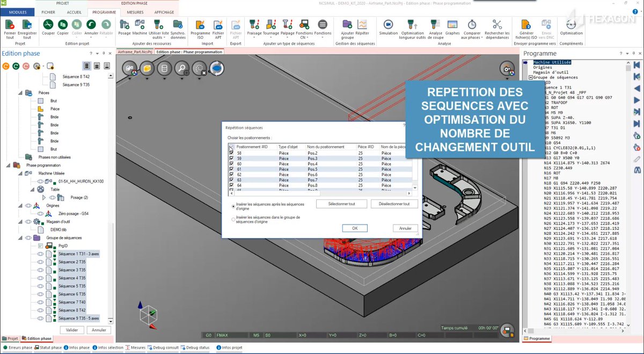Select the DEMO.tlib tree item
Viewport: 644px width, 354px height.
click(x=60, y=229)
